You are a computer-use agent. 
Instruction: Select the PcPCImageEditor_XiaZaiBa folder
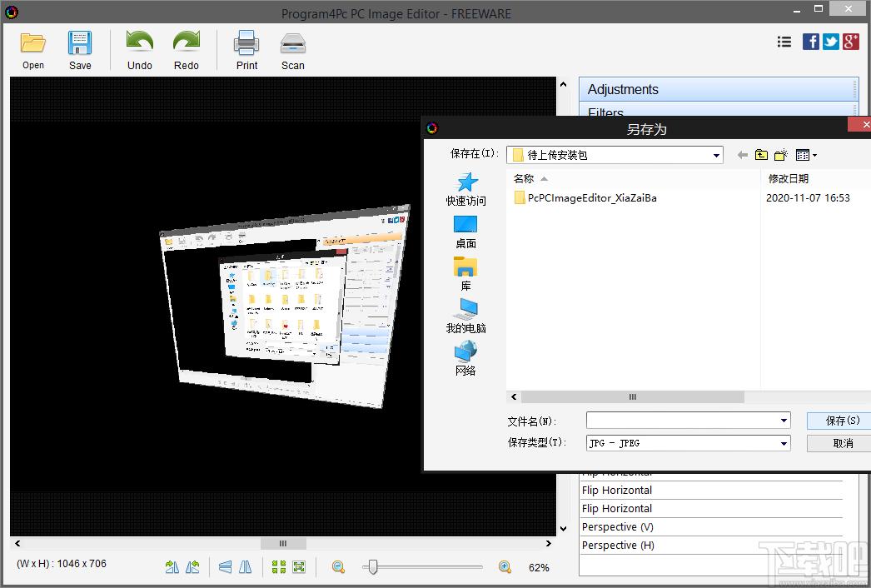tap(585, 198)
